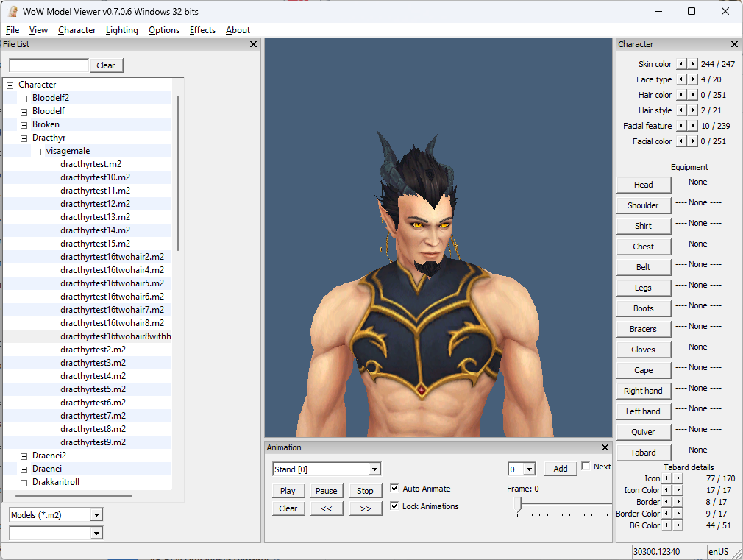Toggle Lock Animations checkbox
This screenshot has height=560, width=743.
[394, 506]
